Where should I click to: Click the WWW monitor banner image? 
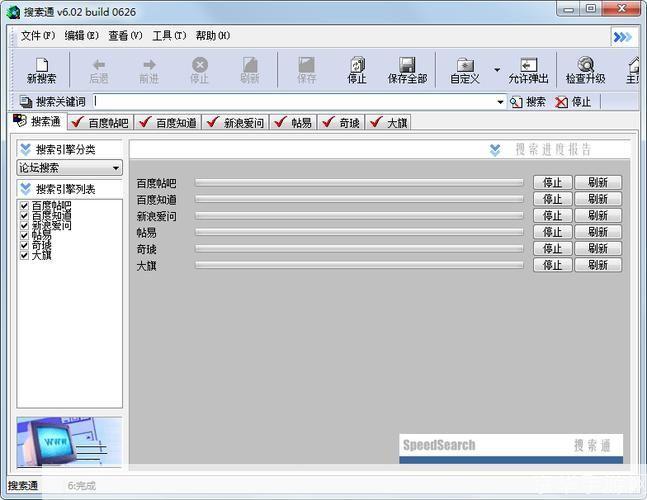tap(69, 441)
